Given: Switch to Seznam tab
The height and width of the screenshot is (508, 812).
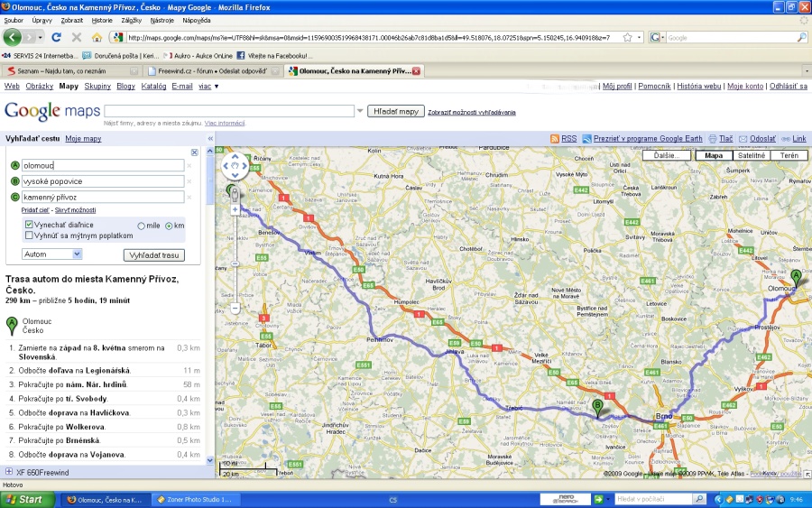Looking at the screenshot, I should coord(71,71).
